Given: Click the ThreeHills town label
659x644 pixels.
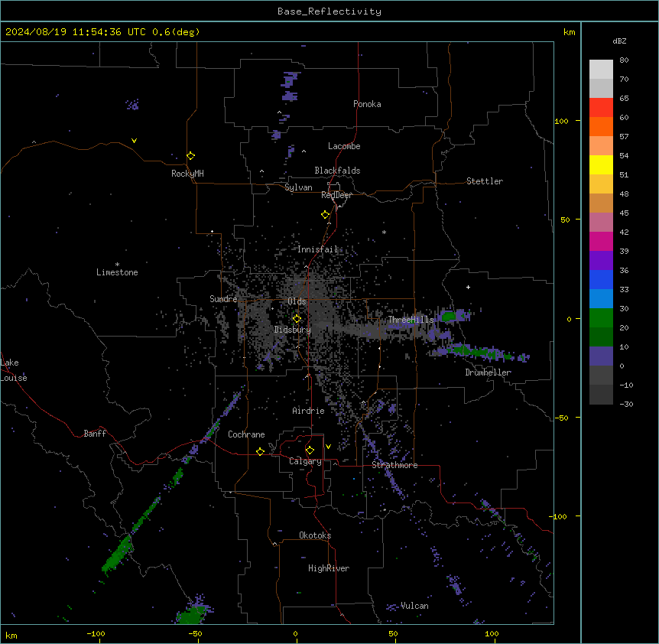Looking at the screenshot, I should click(x=411, y=320).
